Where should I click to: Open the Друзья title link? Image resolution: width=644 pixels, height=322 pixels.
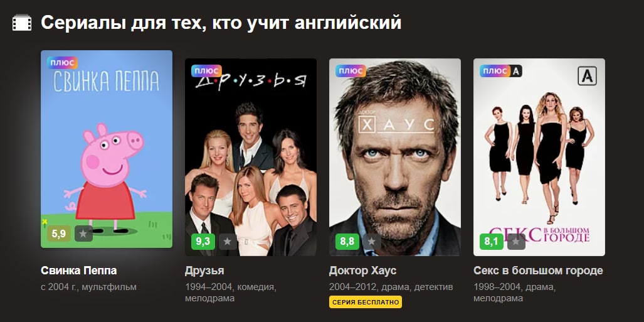204,271
